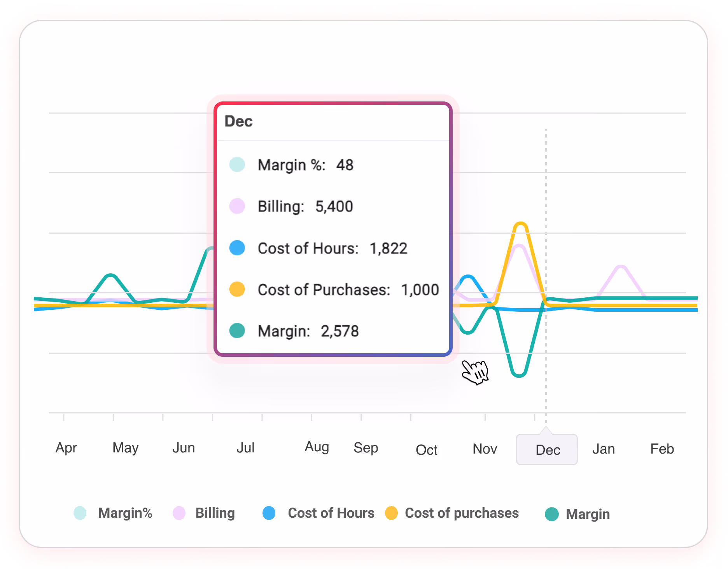Click the pink Billing legend dot
Viewport: 728px width, 569px height.
(179, 513)
